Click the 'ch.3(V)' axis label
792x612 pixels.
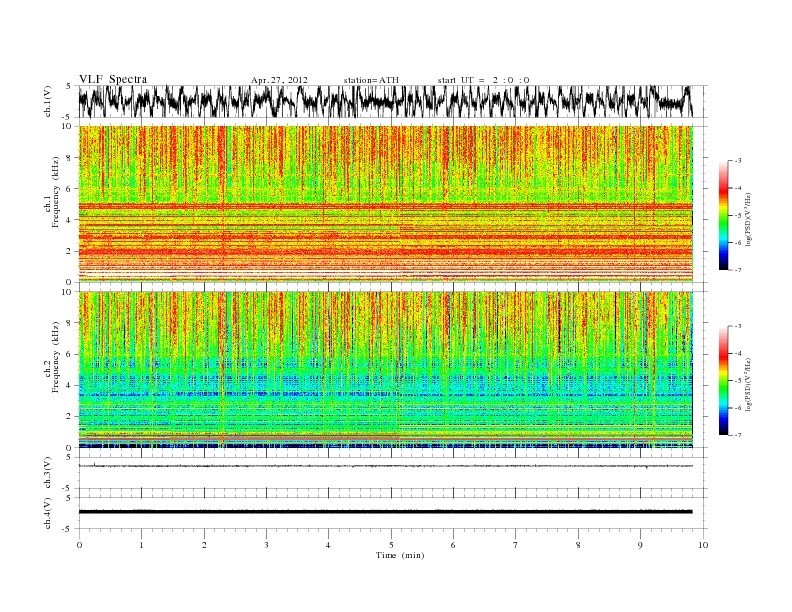click(x=47, y=473)
